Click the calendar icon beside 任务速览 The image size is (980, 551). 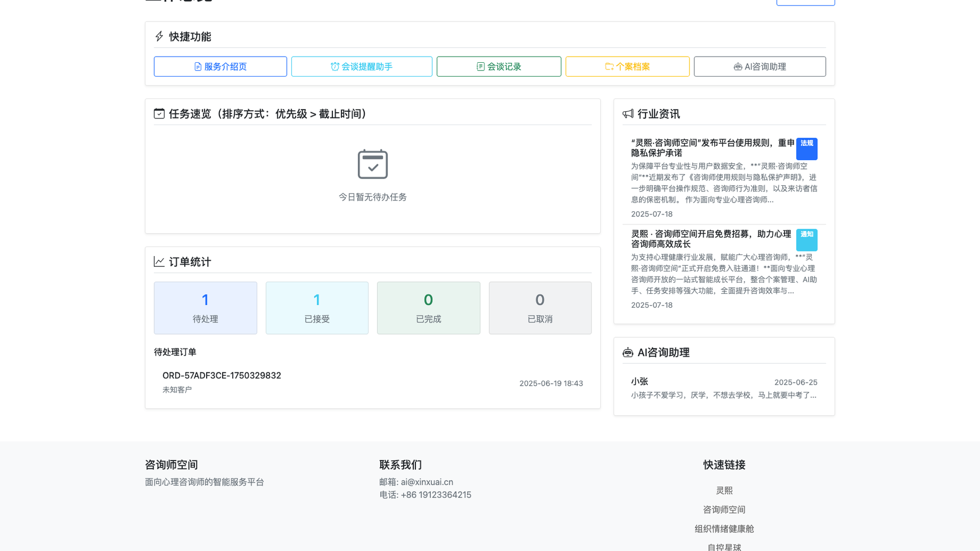(x=159, y=114)
